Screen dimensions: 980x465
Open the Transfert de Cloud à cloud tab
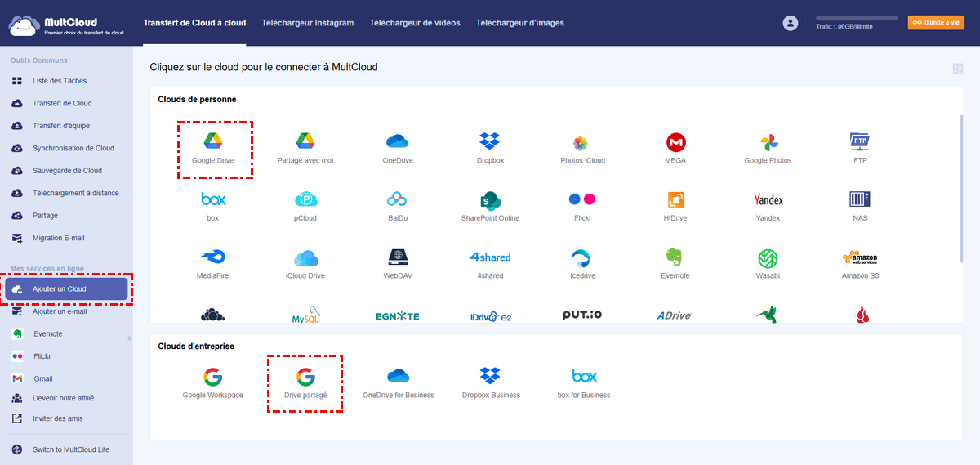[194, 23]
